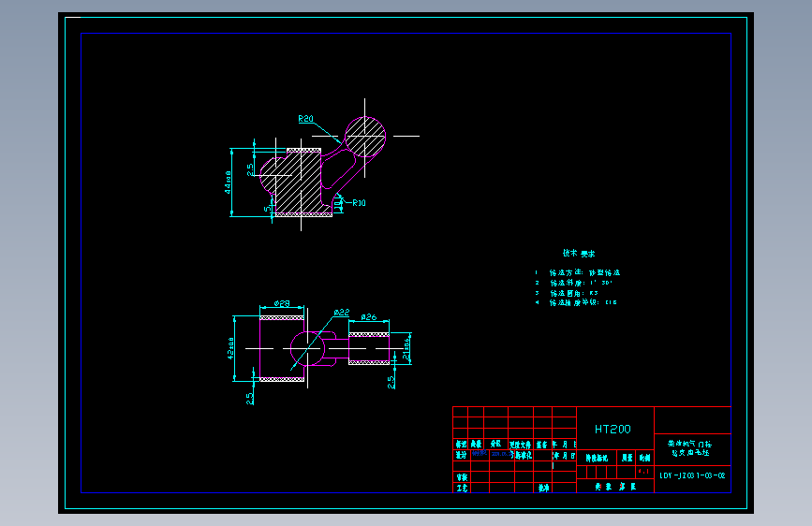
Task: Click the 21 vertical dimension at right boss
Action: coord(406,349)
